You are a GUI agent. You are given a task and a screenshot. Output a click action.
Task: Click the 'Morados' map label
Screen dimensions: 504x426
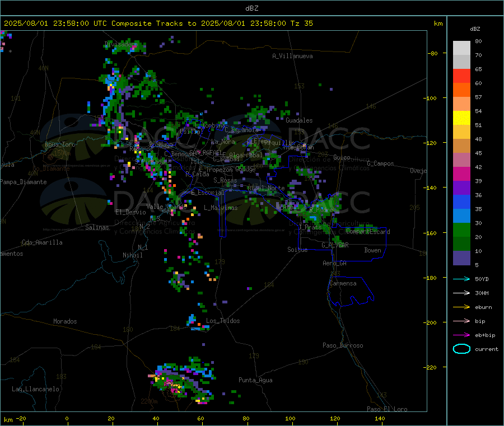click(66, 321)
